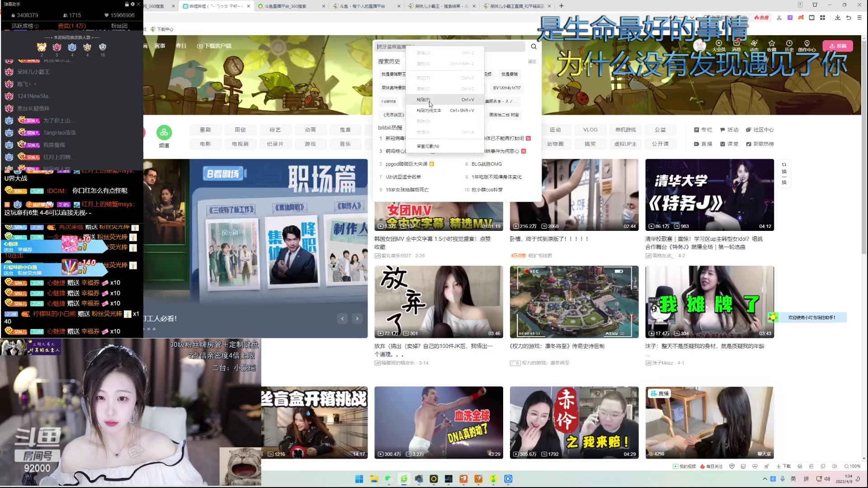This screenshot has width=868, height=488.
Task: Click the 粘贴(P) context menu entry
Action: pos(445,99)
